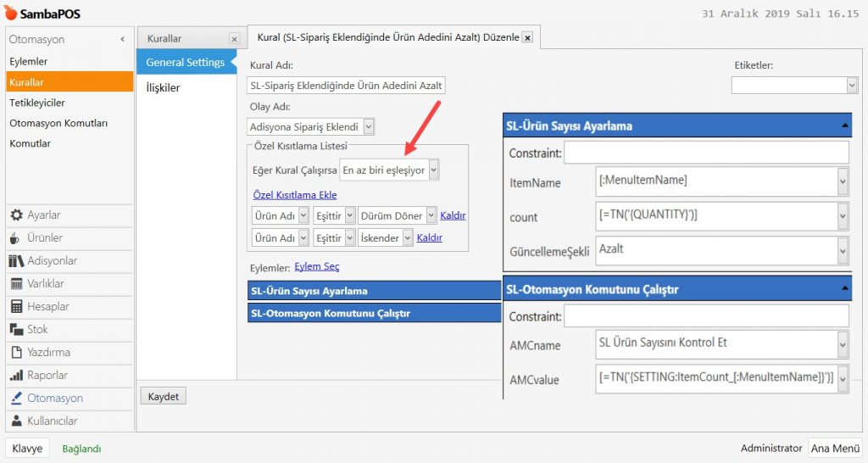Open the Ürünler cup icon section
The height and width of the screenshot is (463, 868).
tap(17, 238)
